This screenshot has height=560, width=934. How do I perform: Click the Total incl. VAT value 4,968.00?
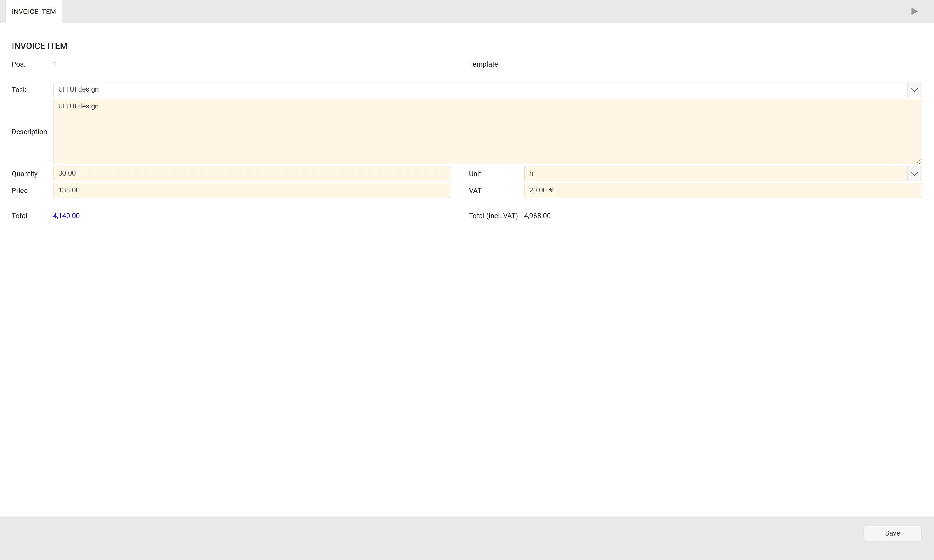[x=537, y=216]
